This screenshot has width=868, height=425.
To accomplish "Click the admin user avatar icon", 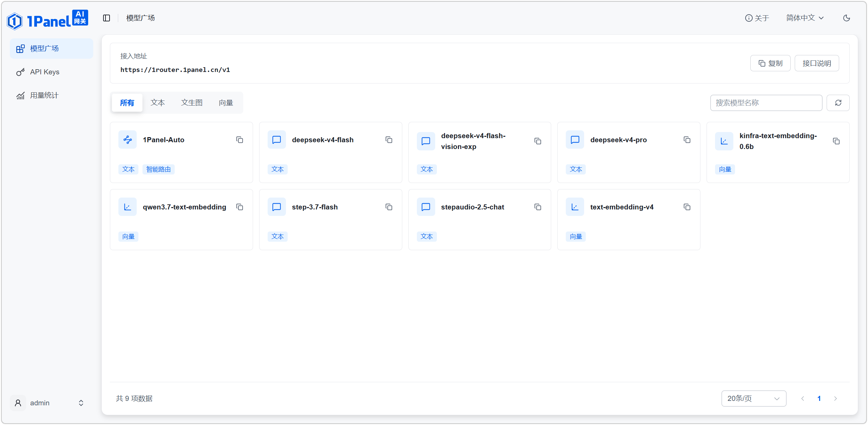I will point(18,403).
